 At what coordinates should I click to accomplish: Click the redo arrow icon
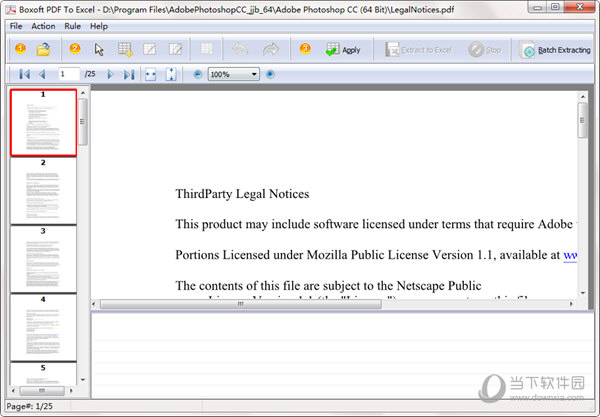click(x=271, y=49)
